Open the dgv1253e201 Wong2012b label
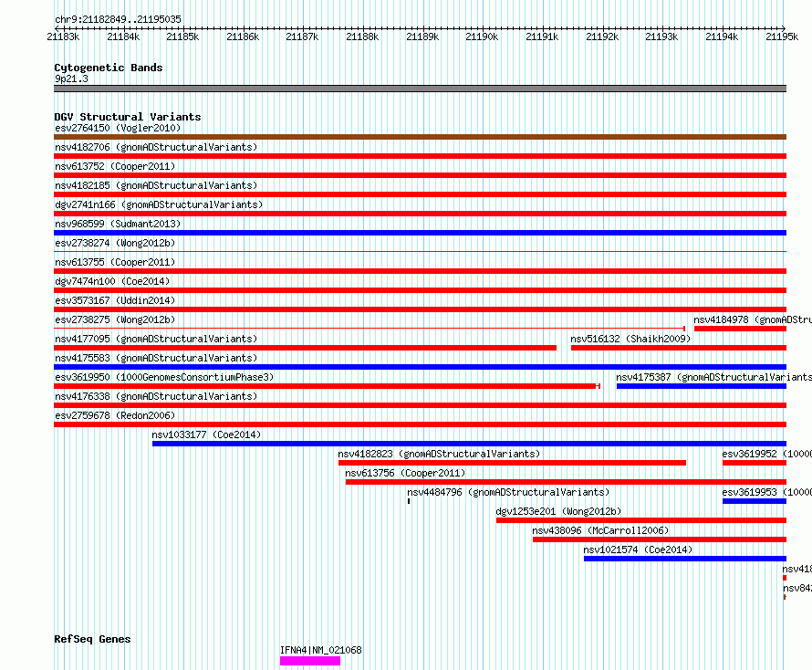The width and height of the screenshot is (812, 670). (558, 511)
